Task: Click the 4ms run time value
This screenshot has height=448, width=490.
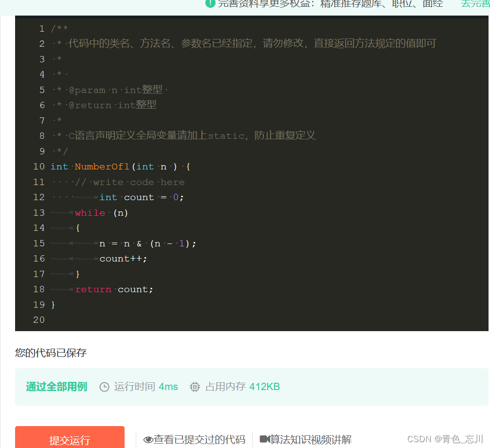Action: [x=168, y=387]
